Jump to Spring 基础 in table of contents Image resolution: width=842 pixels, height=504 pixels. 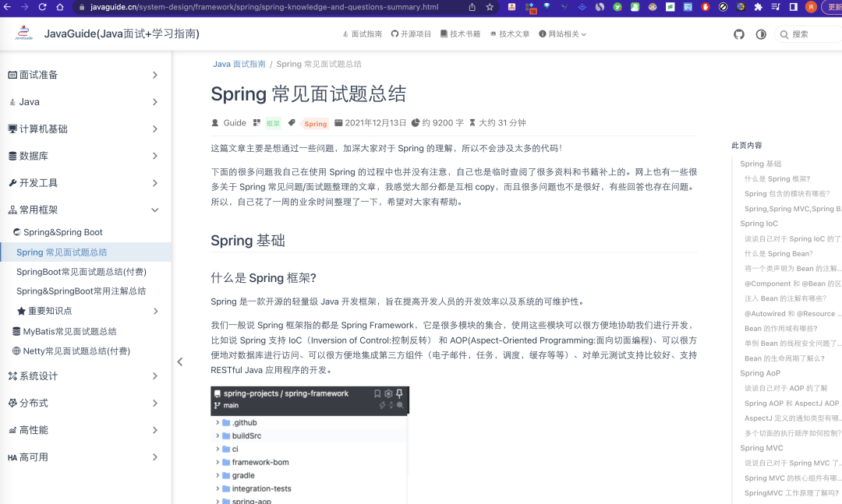coord(760,164)
